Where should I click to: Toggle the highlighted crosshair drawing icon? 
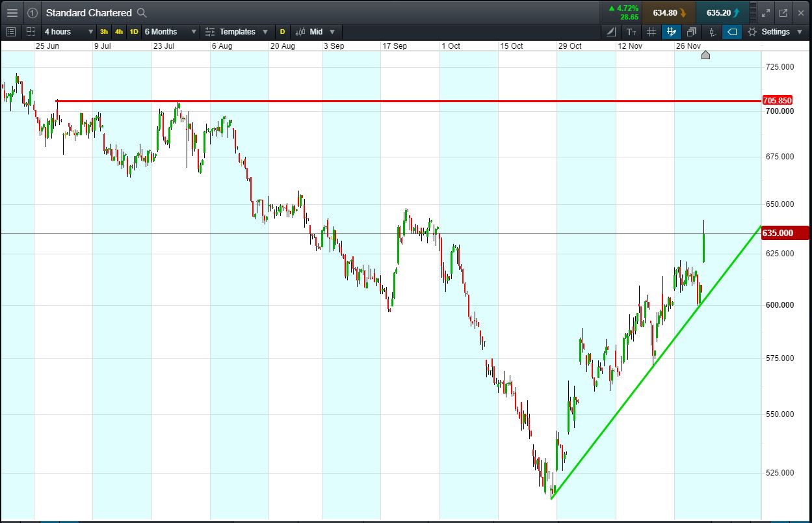click(x=671, y=31)
